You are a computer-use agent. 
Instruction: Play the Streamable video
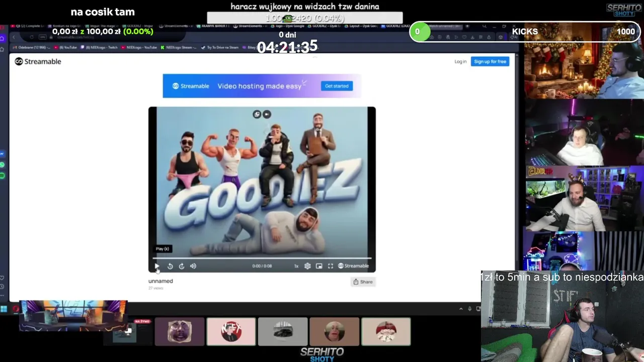point(157,266)
